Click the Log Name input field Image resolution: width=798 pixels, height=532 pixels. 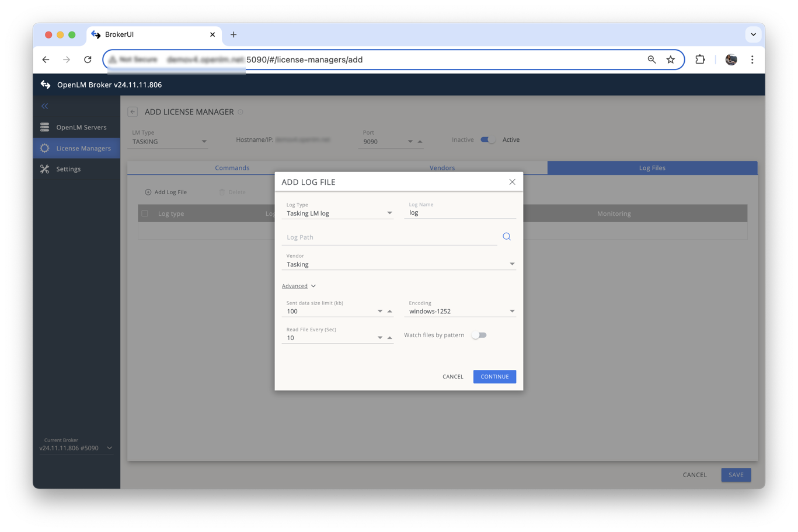(x=460, y=212)
